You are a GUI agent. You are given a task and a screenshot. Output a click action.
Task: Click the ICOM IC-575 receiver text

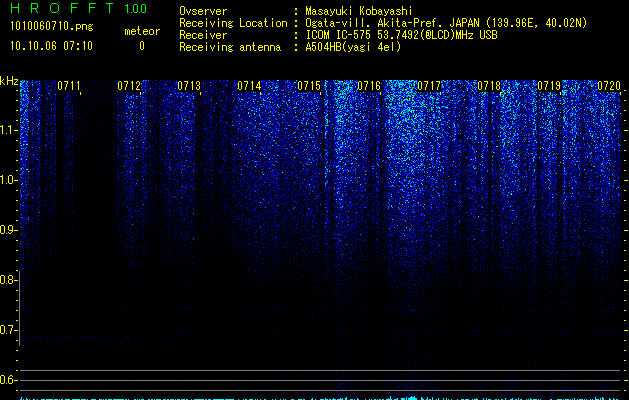tap(401, 35)
